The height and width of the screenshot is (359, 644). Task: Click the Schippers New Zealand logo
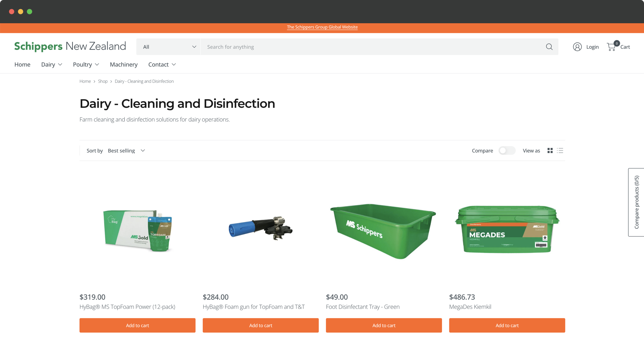point(70,46)
